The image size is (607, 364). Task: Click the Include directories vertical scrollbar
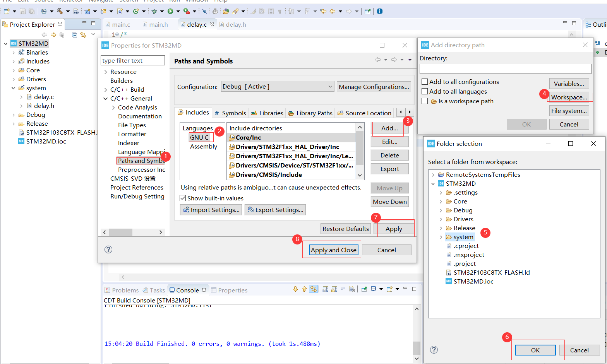[x=360, y=149]
